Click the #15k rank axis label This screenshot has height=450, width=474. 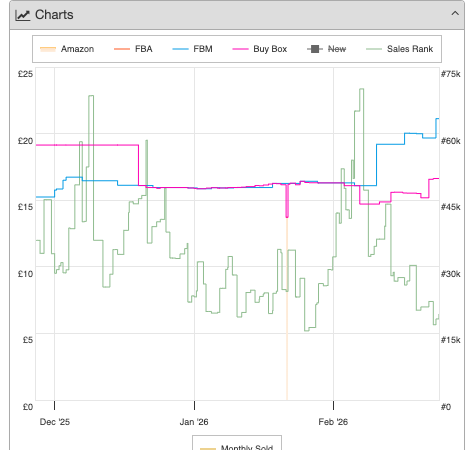click(x=451, y=340)
